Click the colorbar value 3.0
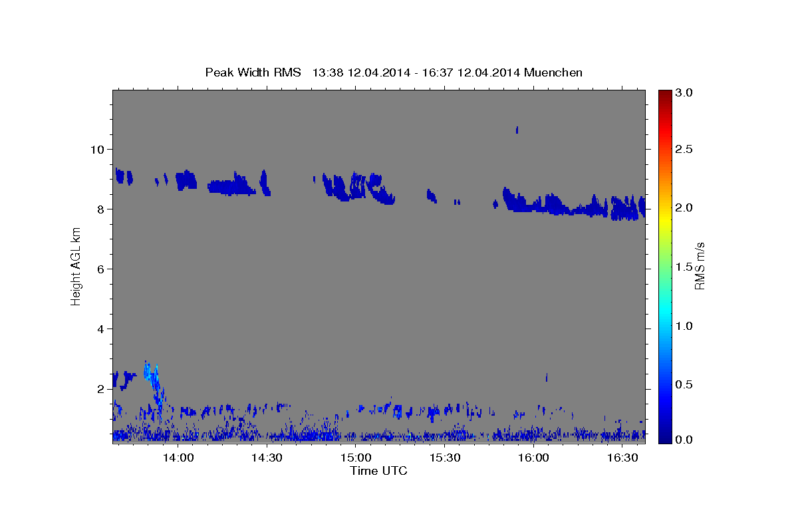 tap(686, 93)
